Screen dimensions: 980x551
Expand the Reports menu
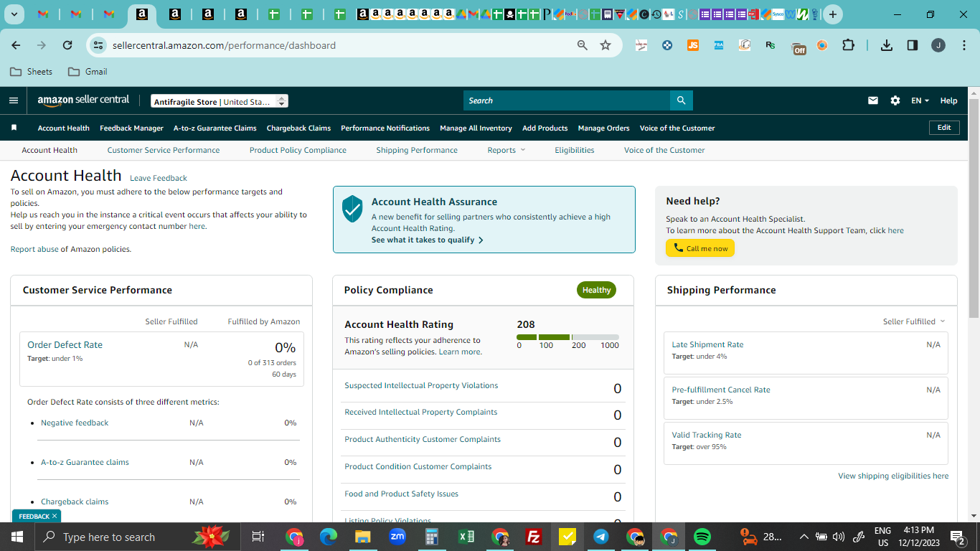507,150
